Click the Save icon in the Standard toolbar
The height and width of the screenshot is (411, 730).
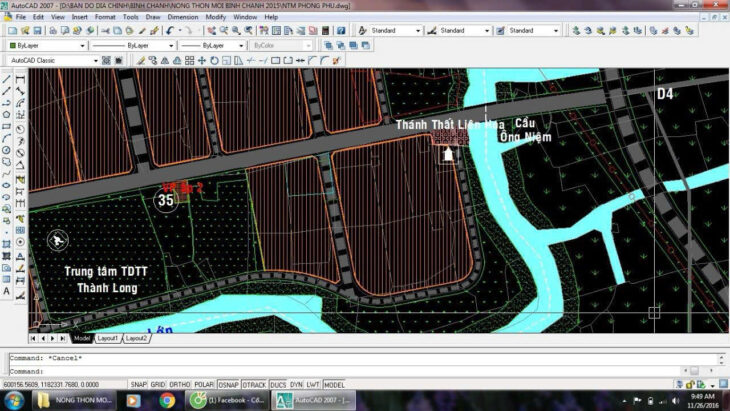tap(37, 31)
